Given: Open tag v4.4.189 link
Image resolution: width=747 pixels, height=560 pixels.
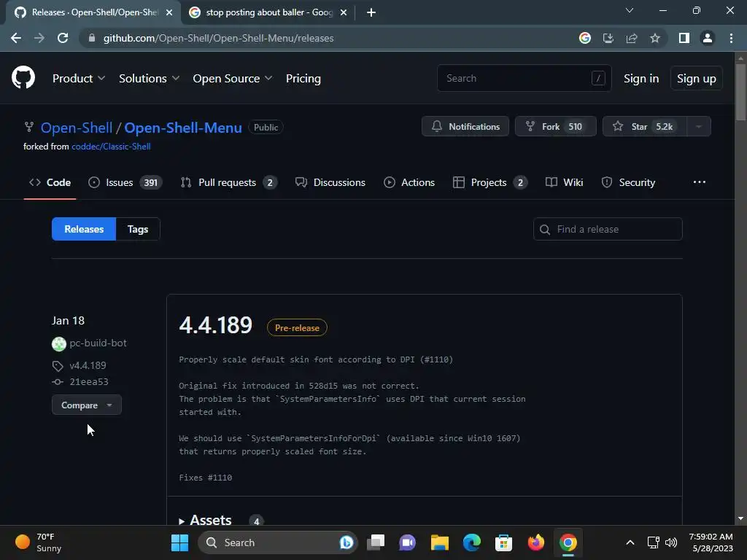Looking at the screenshot, I should pos(88,365).
